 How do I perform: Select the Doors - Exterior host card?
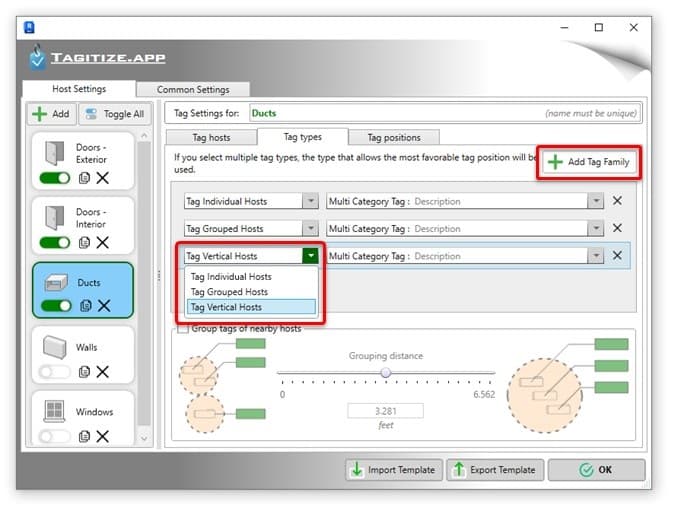pos(83,161)
